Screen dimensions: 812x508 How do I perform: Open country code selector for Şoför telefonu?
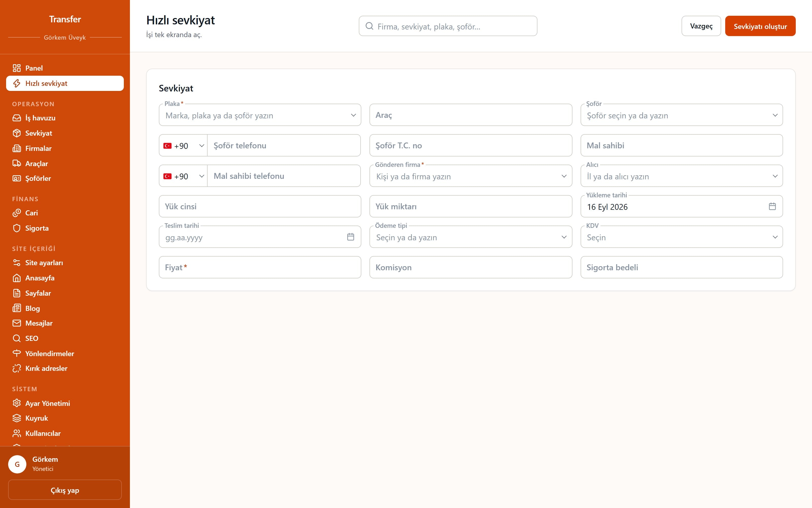tap(183, 146)
